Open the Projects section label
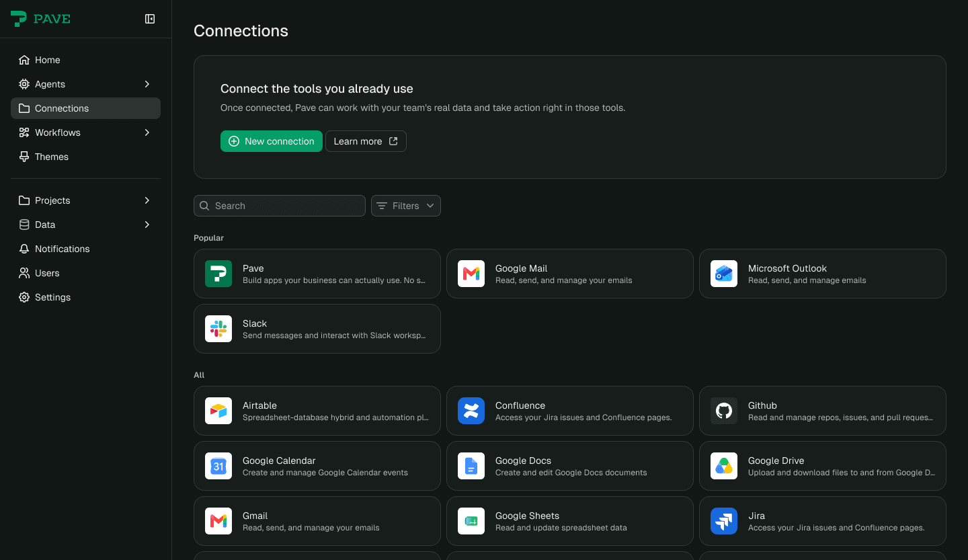 [52, 200]
